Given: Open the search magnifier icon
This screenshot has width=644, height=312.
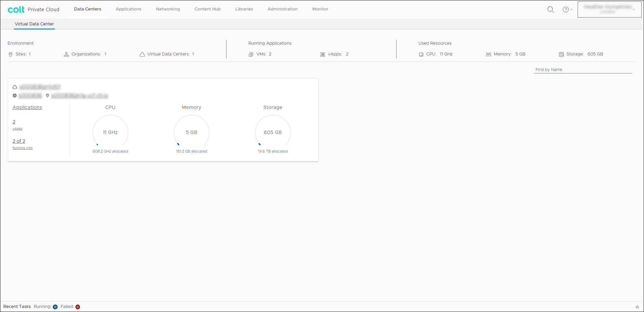Looking at the screenshot, I should point(551,9).
